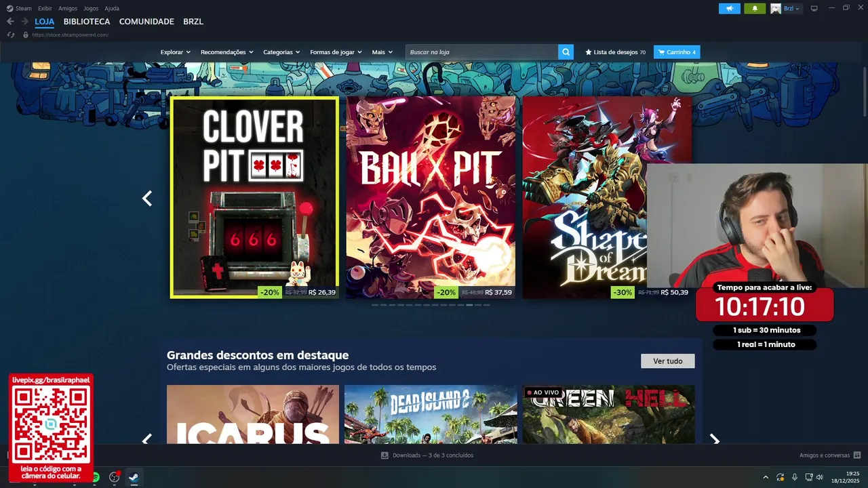
Task: Open the Ball x Pit game card
Action: 431,197
